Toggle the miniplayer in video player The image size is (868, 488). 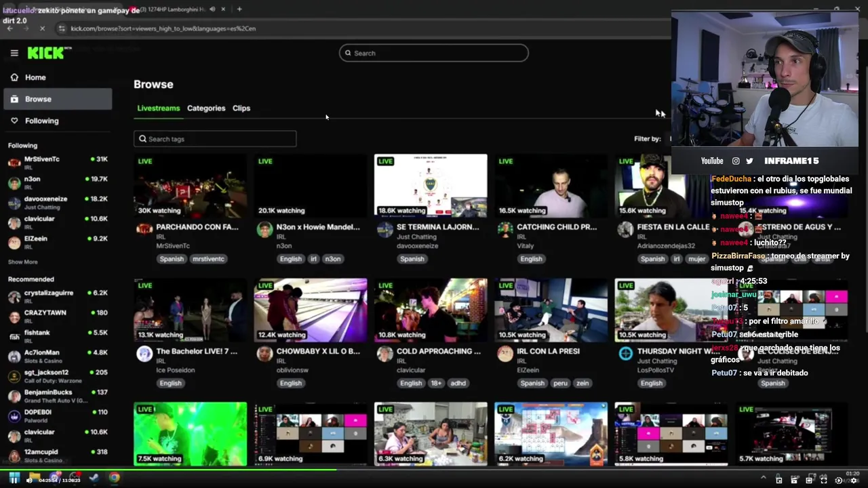coord(779,480)
